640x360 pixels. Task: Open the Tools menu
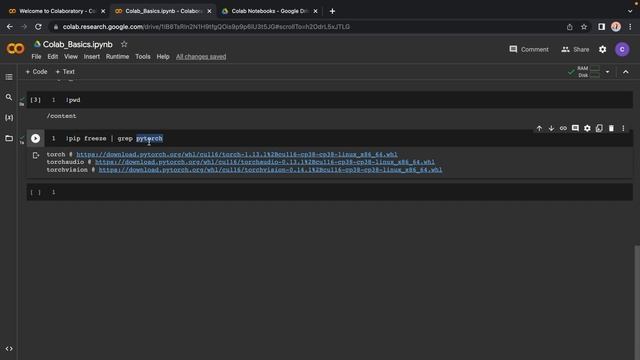(143, 57)
